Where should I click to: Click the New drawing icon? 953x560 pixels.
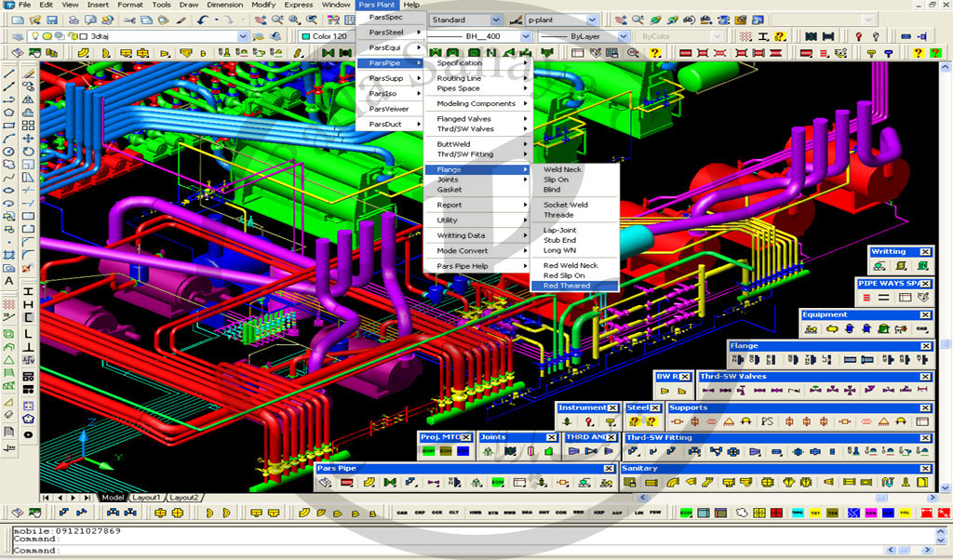[x=18, y=20]
